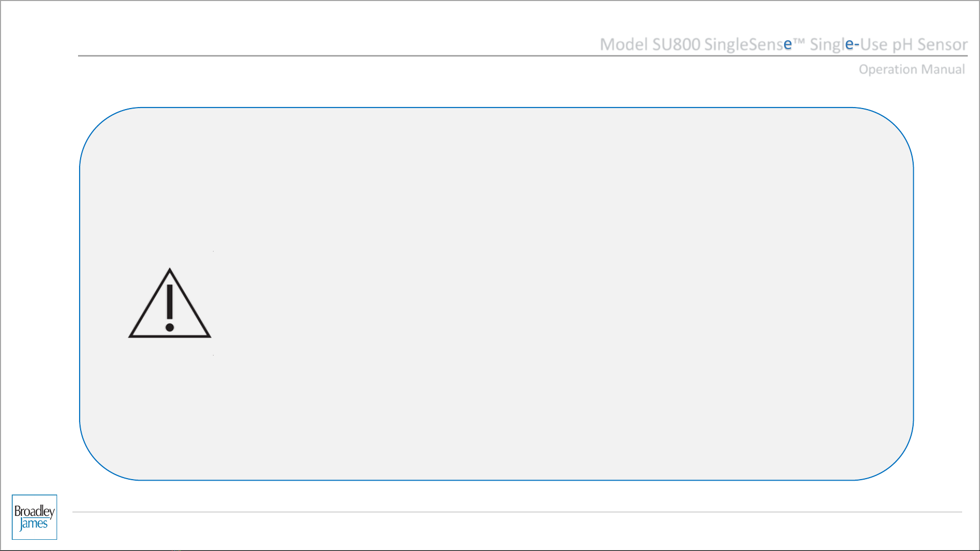Click the trademark symbol after SingleSense
Image resolution: width=980 pixels, height=551 pixels.
pyautogui.click(x=799, y=42)
